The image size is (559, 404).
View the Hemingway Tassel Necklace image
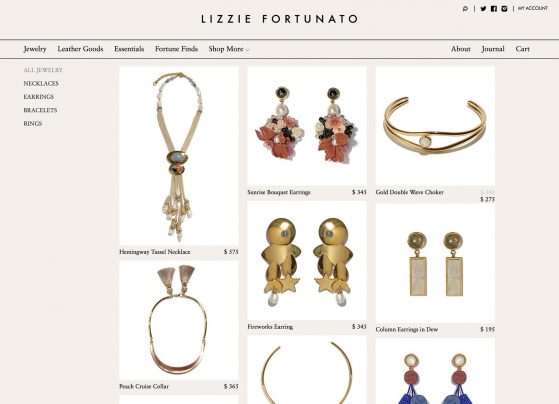coord(179,156)
